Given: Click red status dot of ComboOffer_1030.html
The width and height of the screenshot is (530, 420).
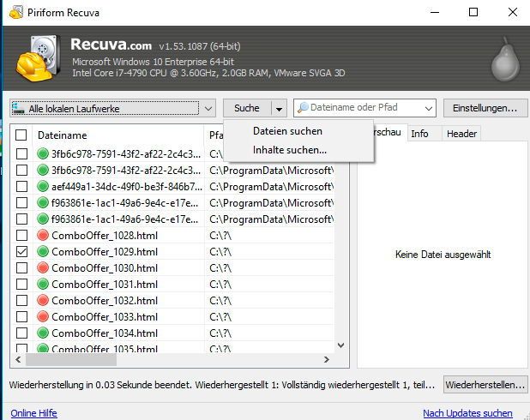Looking at the screenshot, I should (43, 267).
